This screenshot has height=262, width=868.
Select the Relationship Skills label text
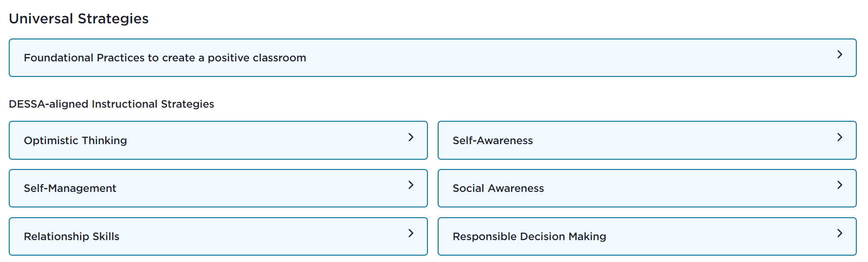72,237
